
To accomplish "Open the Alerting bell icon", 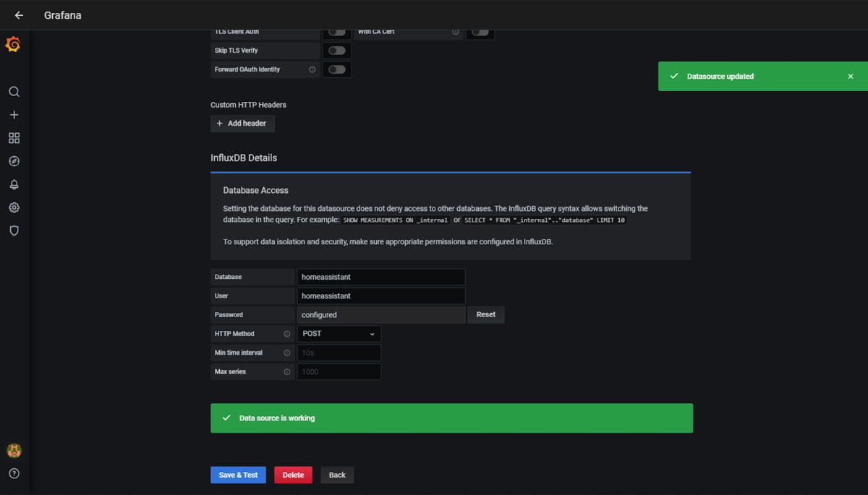I will (x=14, y=184).
